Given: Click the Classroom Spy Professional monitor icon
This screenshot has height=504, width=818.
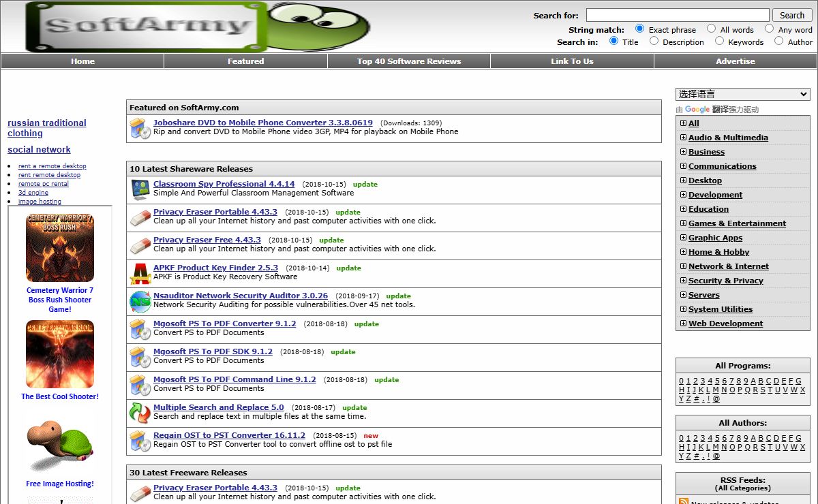Looking at the screenshot, I should point(140,189).
